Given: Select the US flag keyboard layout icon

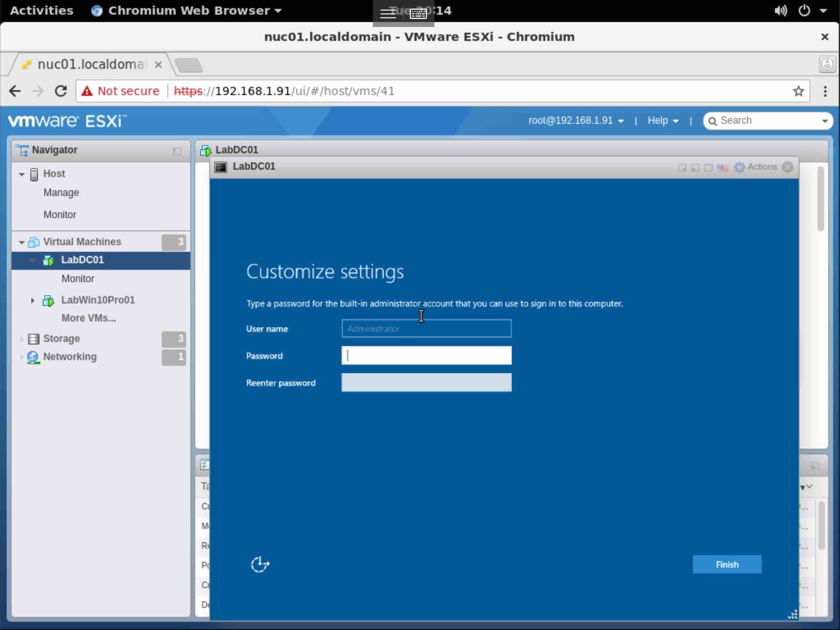Looking at the screenshot, I should click(x=722, y=168).
